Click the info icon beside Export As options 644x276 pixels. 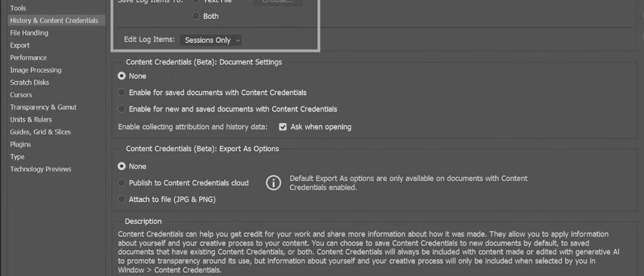coord(273,183)
